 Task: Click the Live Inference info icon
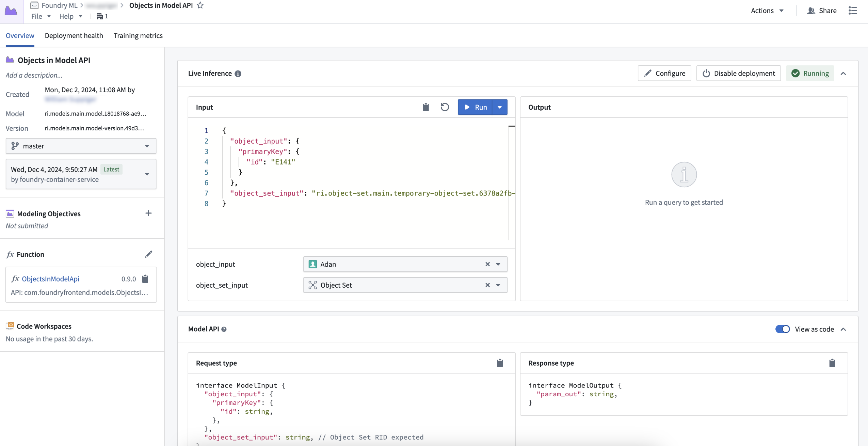pyautogui.click(x=238, y=74)
